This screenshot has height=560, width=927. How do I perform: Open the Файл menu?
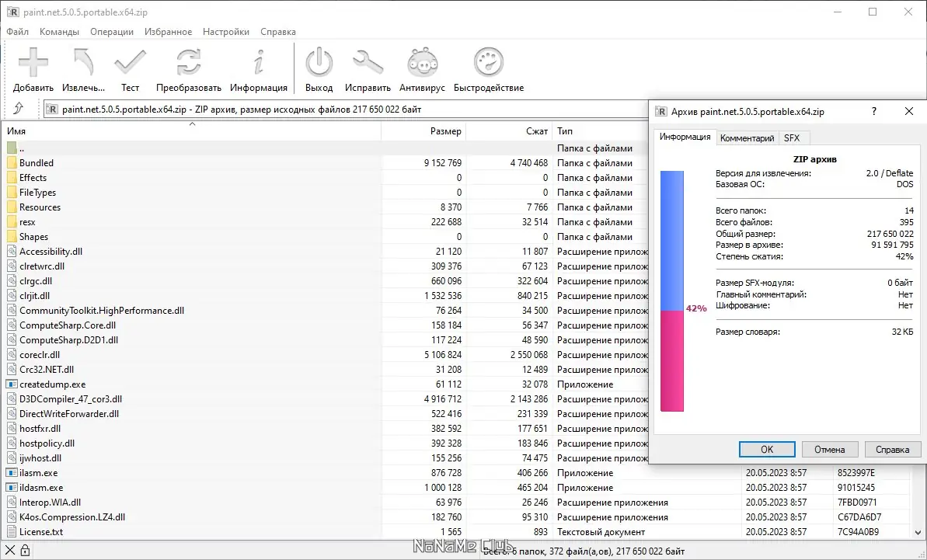coord(18,32)
